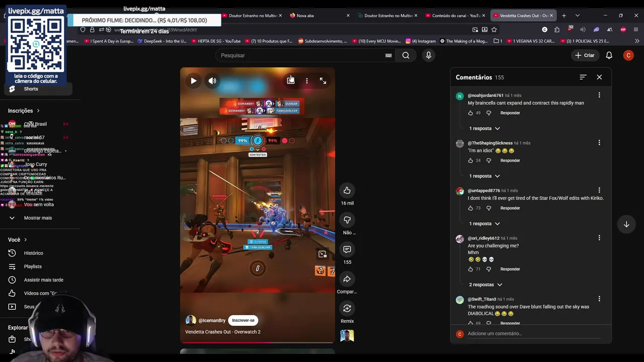644x362 pixels.
Task: Dislike the Vendetta Crashes Out short
Action: [347, 220]
